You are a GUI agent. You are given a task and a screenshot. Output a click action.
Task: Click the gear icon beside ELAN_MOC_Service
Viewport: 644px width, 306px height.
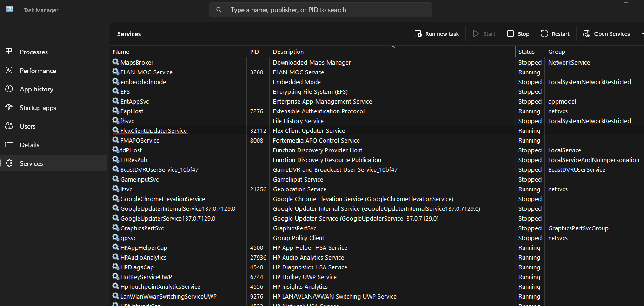pyautogui.click(x=116, y=72)
